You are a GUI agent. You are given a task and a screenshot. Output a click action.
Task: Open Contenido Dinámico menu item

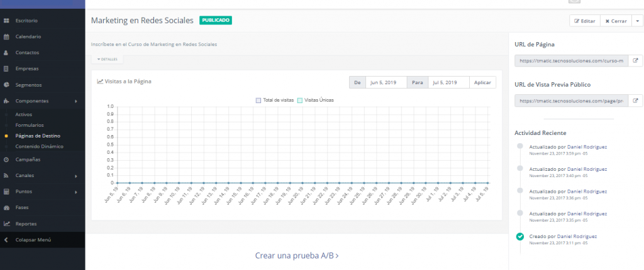(39, 146)
